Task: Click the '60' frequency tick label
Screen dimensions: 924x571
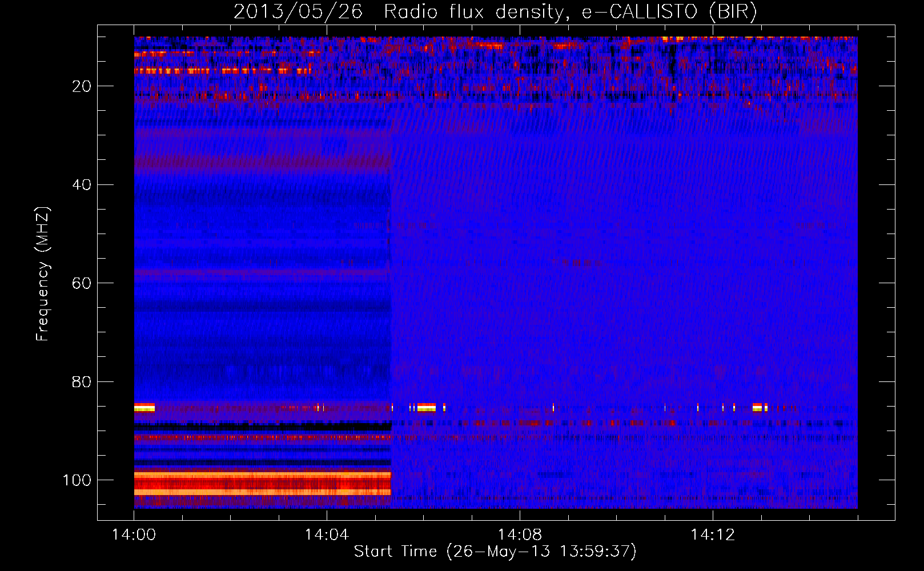Action: (x=82, y=283)
